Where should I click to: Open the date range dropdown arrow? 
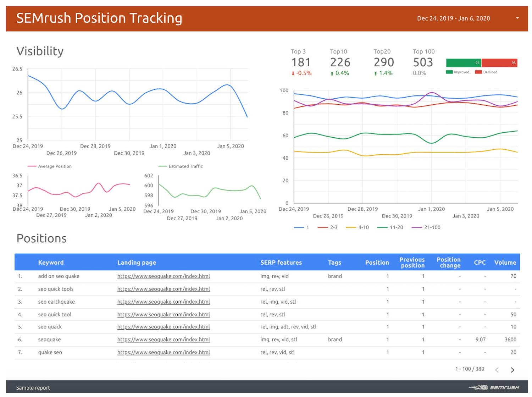click(x=517, y=18)
